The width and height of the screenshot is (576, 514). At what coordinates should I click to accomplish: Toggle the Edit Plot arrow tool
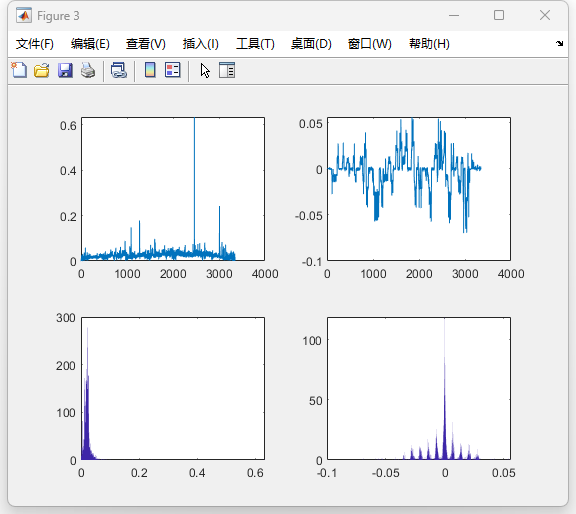[205, 71]
